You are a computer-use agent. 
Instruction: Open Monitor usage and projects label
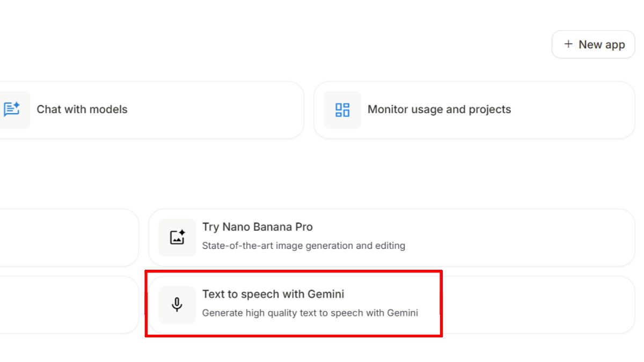pyautogui.click(x=439, y=109)
